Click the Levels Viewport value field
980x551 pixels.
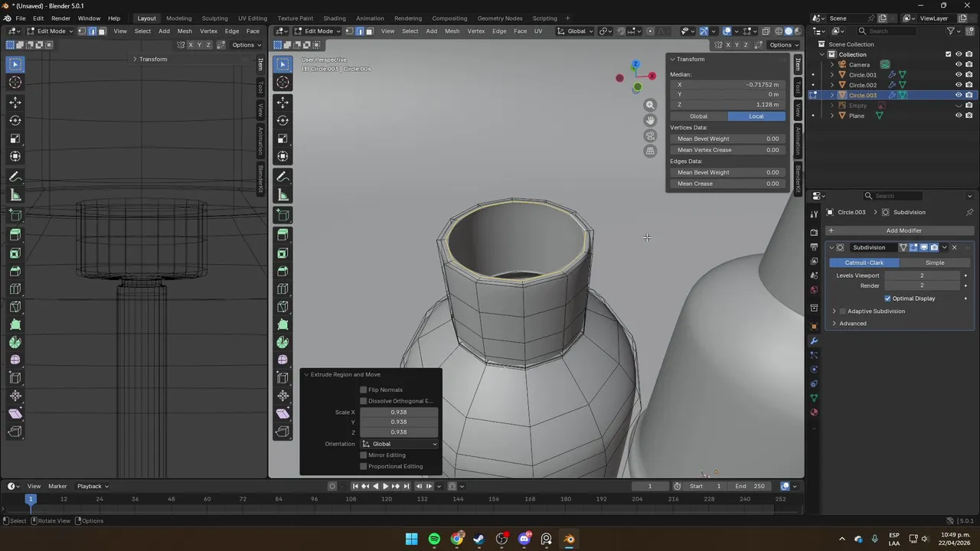(x=921, y=275)
